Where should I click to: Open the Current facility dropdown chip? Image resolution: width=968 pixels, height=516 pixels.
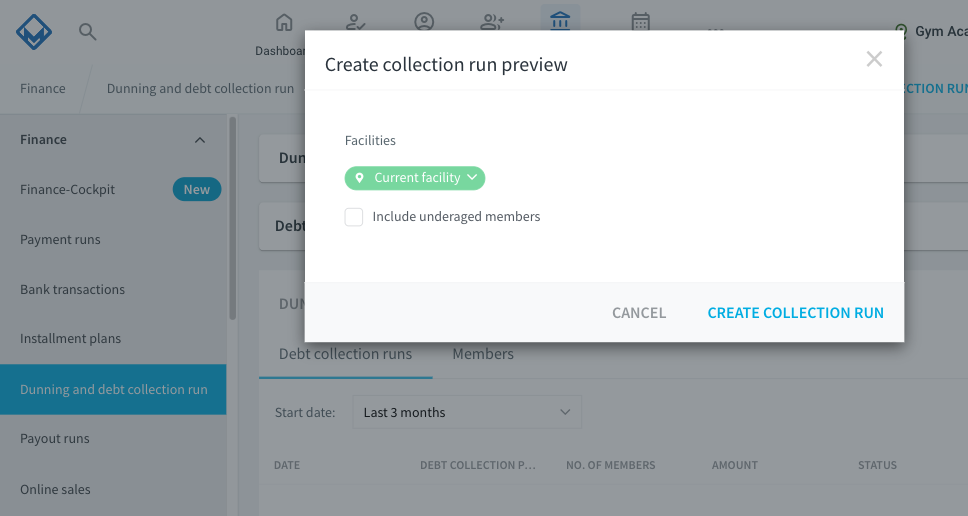(415, 178)
